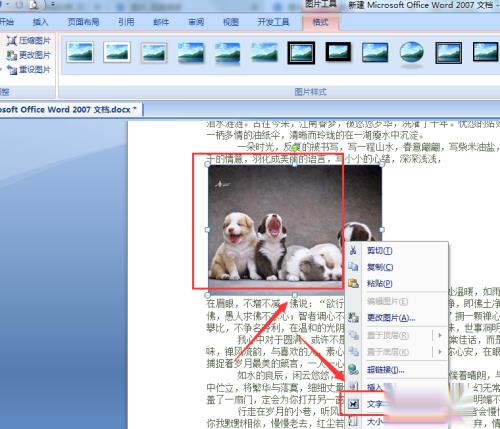Viewport: 500px width, 429px height.
Task: Apply the second picture style with white frame
Action: [x=117, y=52]
